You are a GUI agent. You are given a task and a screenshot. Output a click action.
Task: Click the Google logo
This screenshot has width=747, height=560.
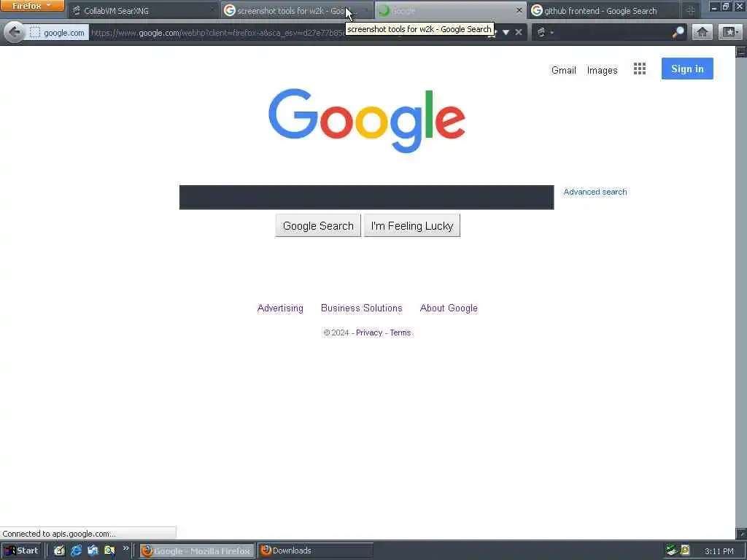[x=367, y=121]
